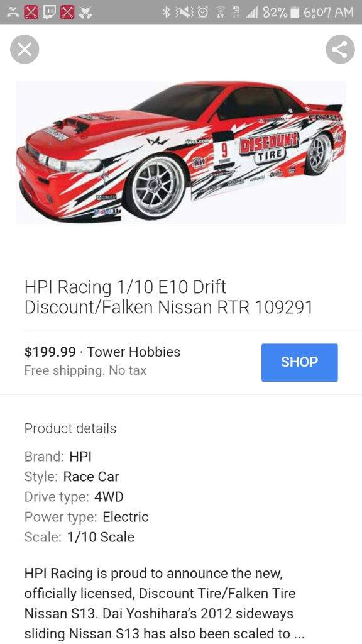This screenshot has height=644, width=362.
Task: Close the product detail view
Action: point(25,50)
